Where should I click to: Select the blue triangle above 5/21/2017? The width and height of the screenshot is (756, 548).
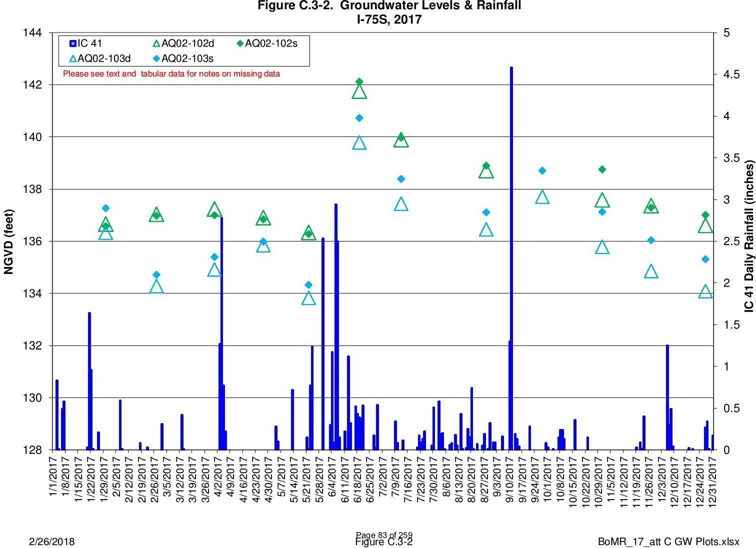[x=309, y=298]
